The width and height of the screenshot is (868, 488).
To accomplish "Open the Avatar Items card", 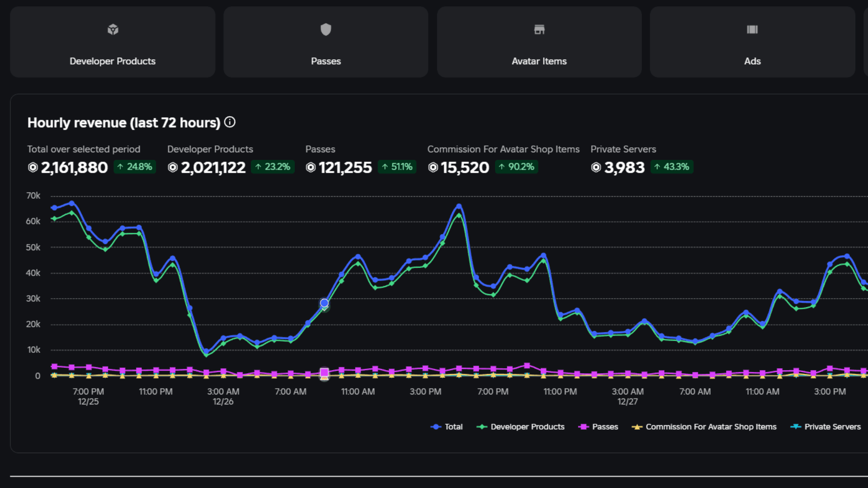I will point(539,61).
